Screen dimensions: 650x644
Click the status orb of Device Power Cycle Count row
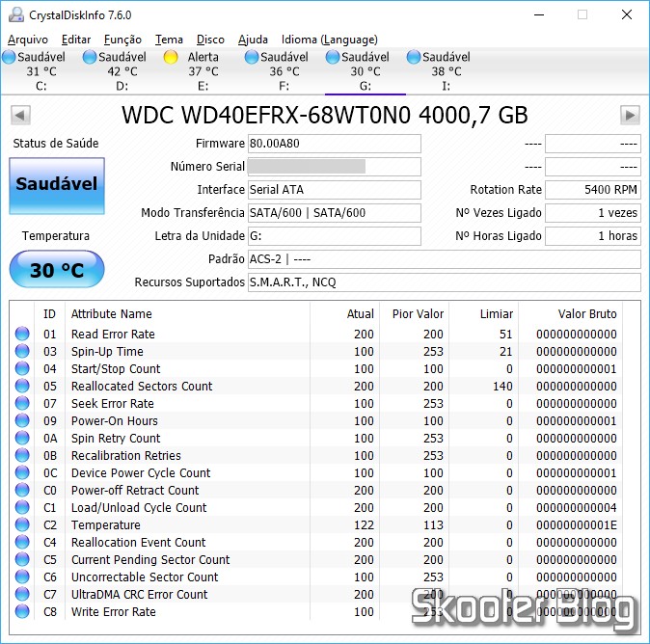tap(22, 472)
